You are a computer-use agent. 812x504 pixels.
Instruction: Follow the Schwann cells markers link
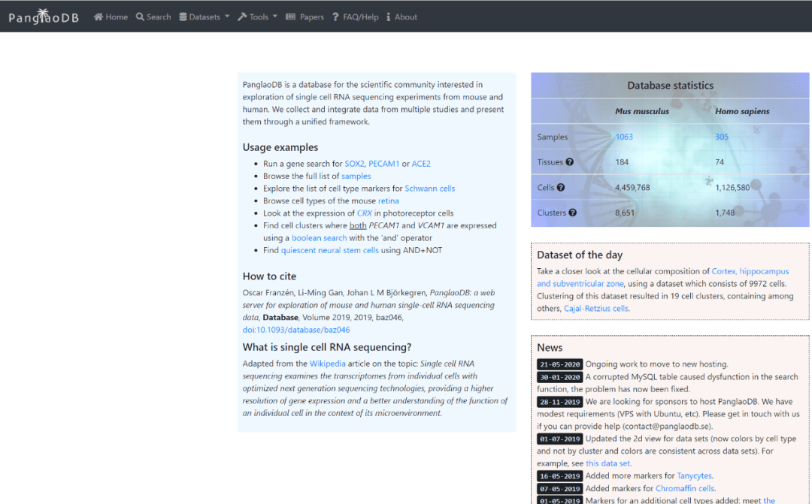pyautogui.click(x=429, y=189)
